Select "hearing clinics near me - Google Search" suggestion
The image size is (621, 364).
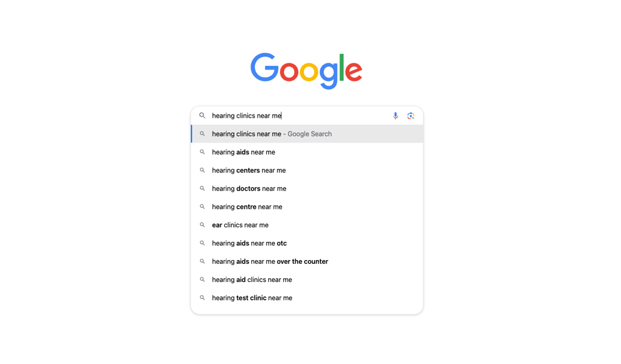pyautogui.click(x=272, y=134)
